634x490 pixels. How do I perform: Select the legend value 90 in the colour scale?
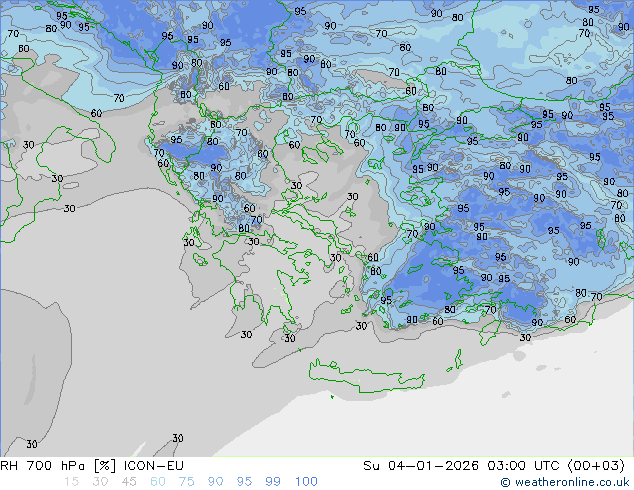tap(215, 482)
